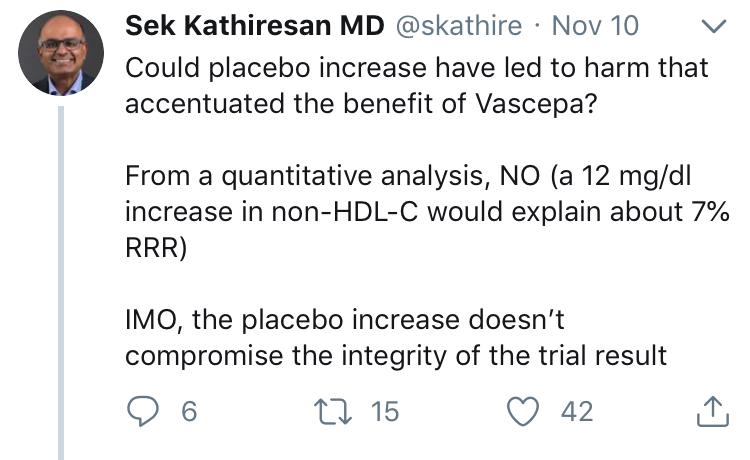Like the tweet with the heart icon
The width and height of the screenshot is (750, 460).
[523, 412]
